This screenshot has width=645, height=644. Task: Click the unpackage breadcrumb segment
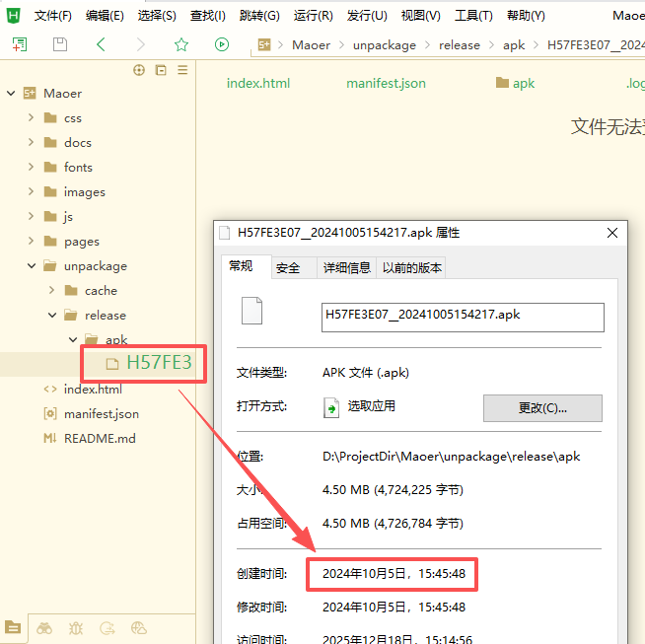pos(385,45)
